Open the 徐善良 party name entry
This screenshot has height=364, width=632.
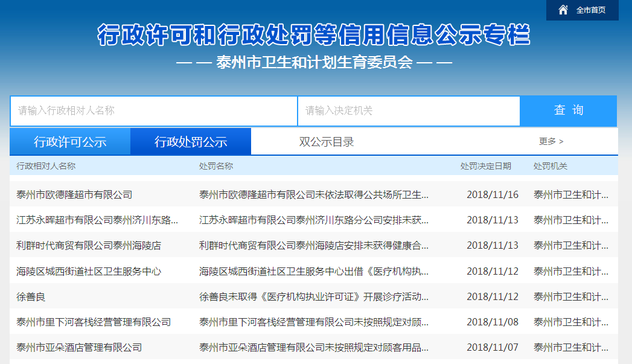31,297
